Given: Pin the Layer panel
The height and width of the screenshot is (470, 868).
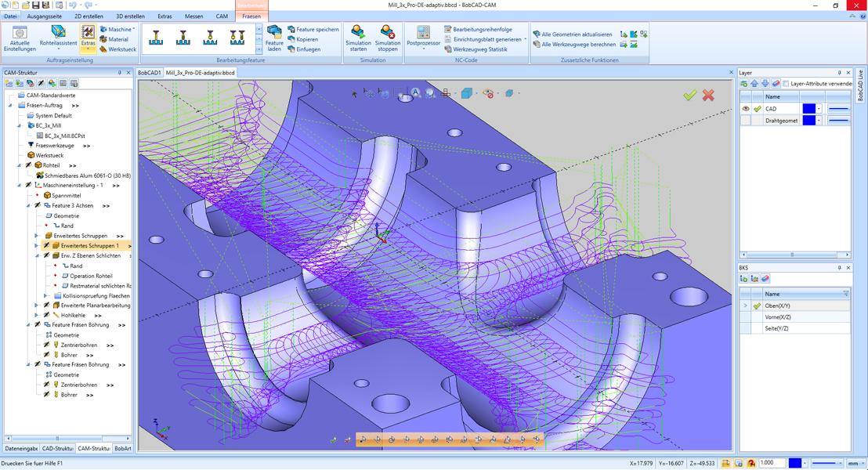Looking at the screenshot, I should 839,73.
